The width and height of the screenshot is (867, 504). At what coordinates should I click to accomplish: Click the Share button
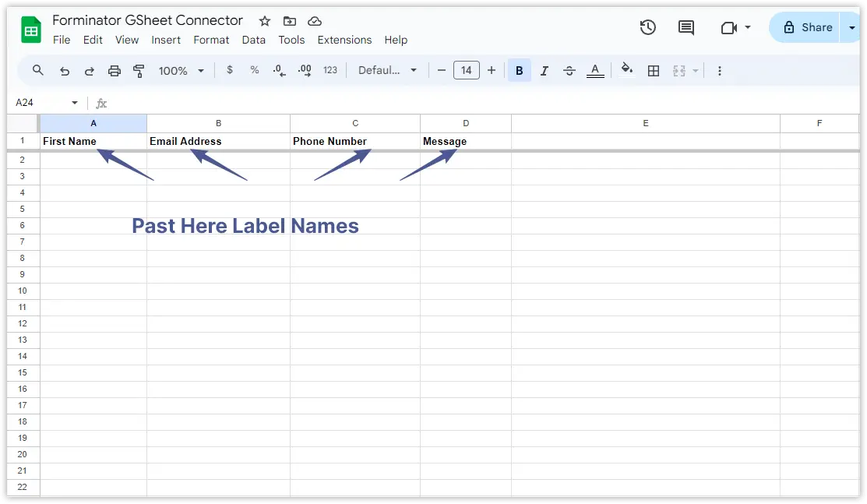coord(807,27)
